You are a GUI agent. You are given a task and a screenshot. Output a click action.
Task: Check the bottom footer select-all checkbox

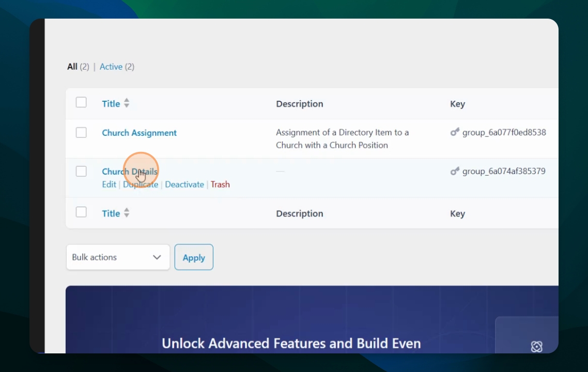[x=81, y=212]
